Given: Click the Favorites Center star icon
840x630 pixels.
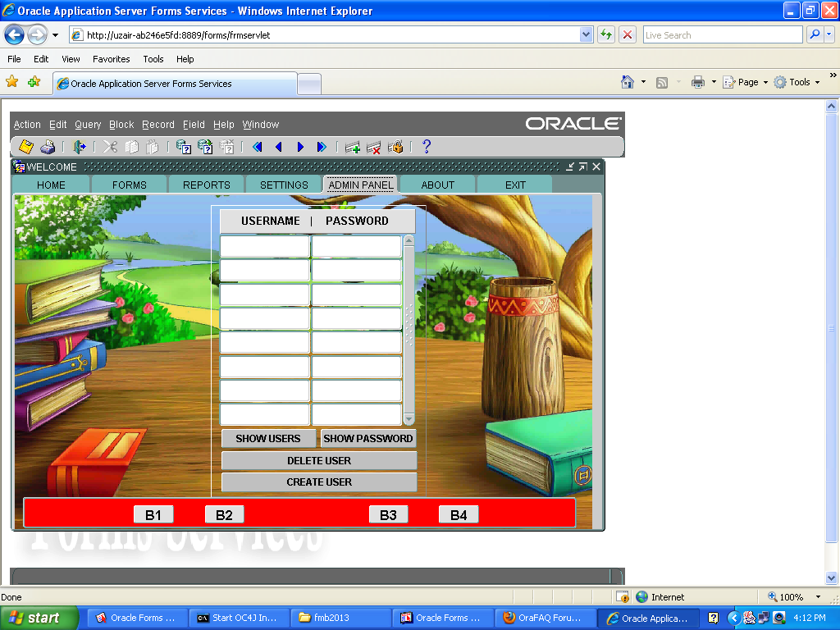Looking at the screenshot, I should tap(11, 81).
